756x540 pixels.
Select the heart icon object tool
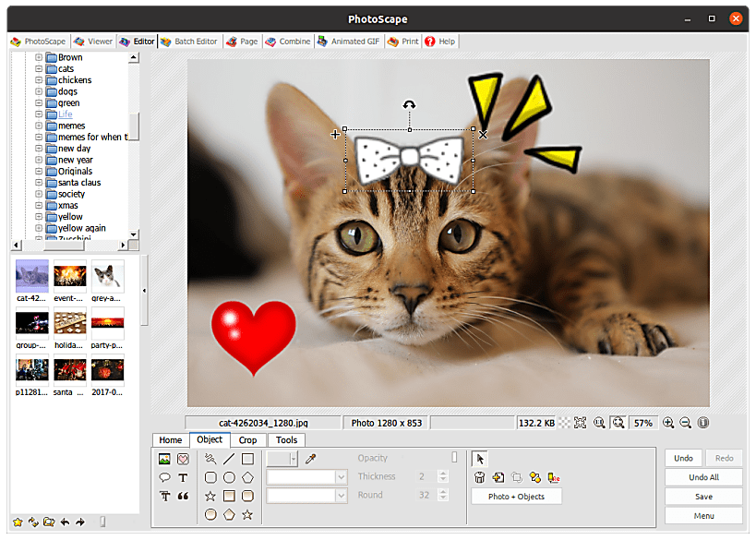click(183, 459)
